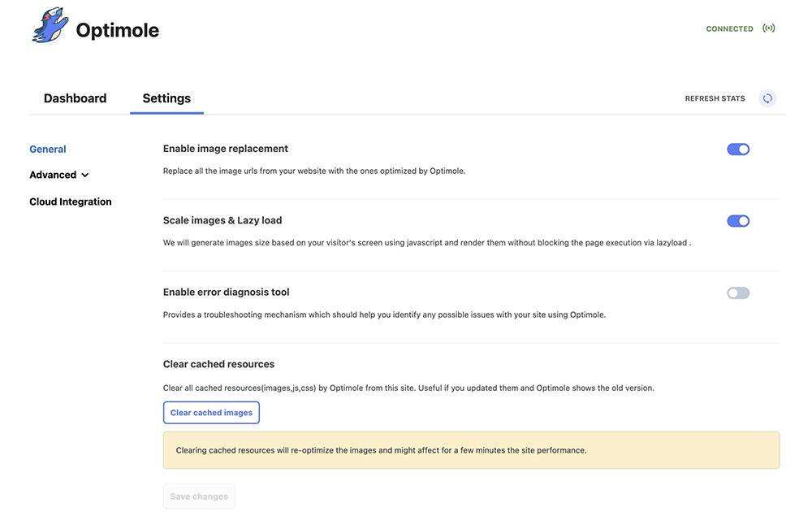Click the Clear cached resources heading
This screenshot has height=516, width=812.
coord(218,364)
